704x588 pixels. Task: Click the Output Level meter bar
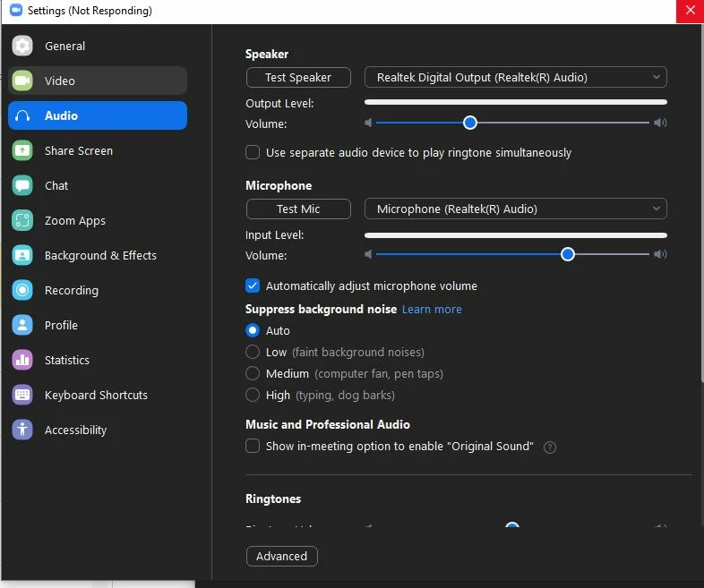[515, 102]
